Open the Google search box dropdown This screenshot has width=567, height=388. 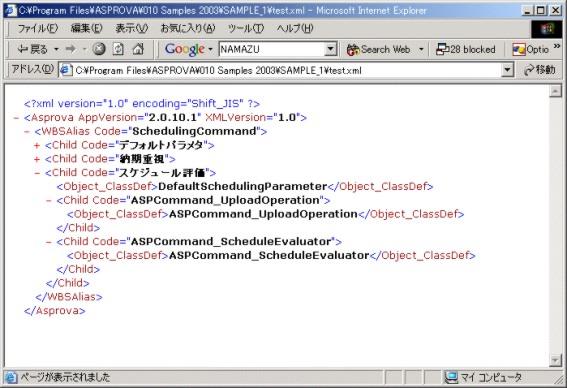point(331,49)
